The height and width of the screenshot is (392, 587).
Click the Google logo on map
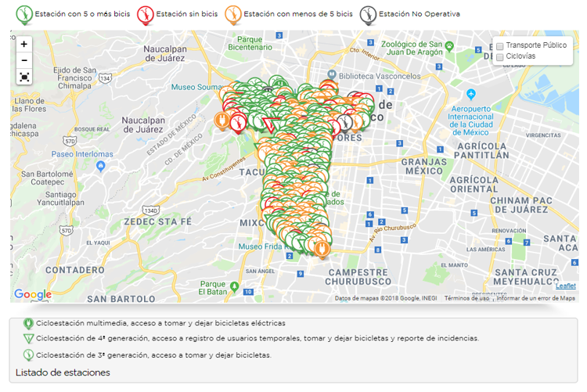(x=33, y=294)
